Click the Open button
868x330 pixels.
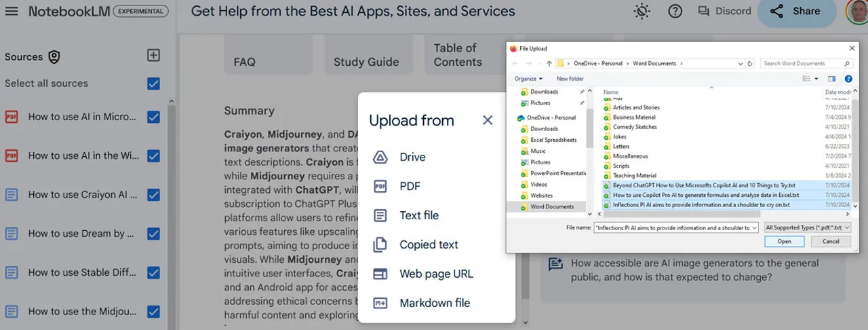pyautogui.click(x=784, y=242)
